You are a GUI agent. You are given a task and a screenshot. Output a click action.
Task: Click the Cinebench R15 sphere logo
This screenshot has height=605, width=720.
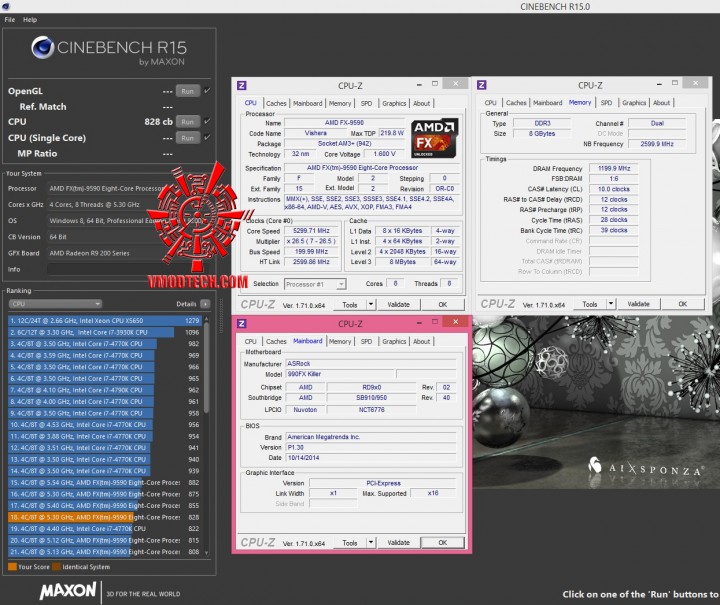(x=42, y=47)
